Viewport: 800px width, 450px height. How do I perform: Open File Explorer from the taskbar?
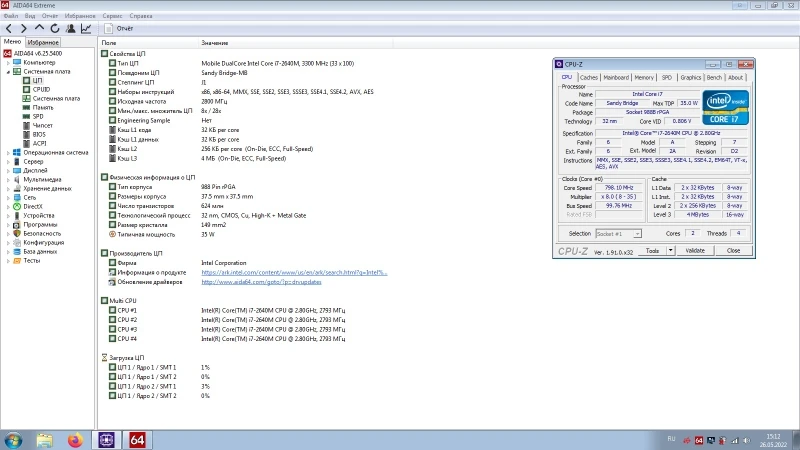44,440
